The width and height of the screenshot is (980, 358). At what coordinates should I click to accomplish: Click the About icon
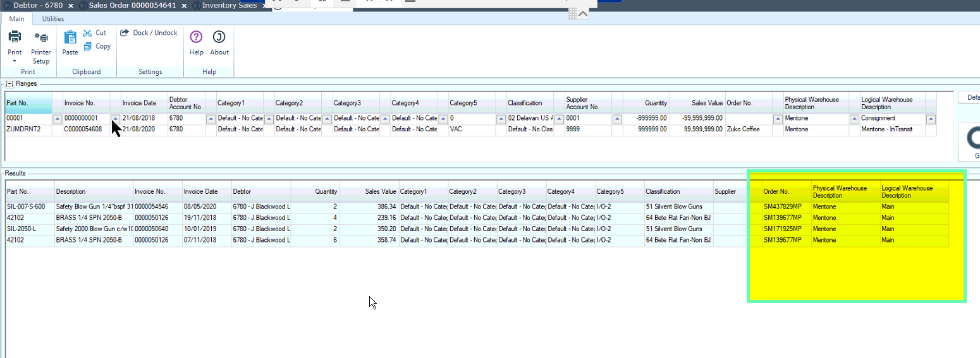click(x=219, y=37)
